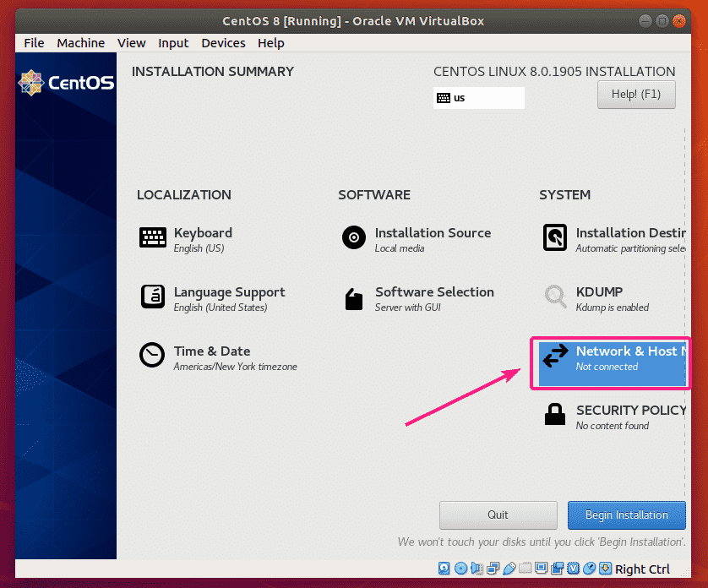Open the Machine menu

[x=80, y=43]
